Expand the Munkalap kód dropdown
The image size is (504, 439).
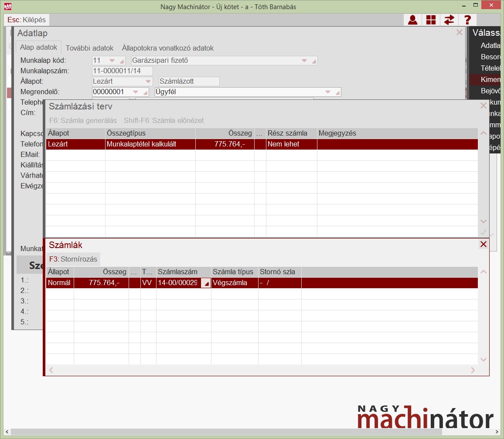click(x=112, y=61)
